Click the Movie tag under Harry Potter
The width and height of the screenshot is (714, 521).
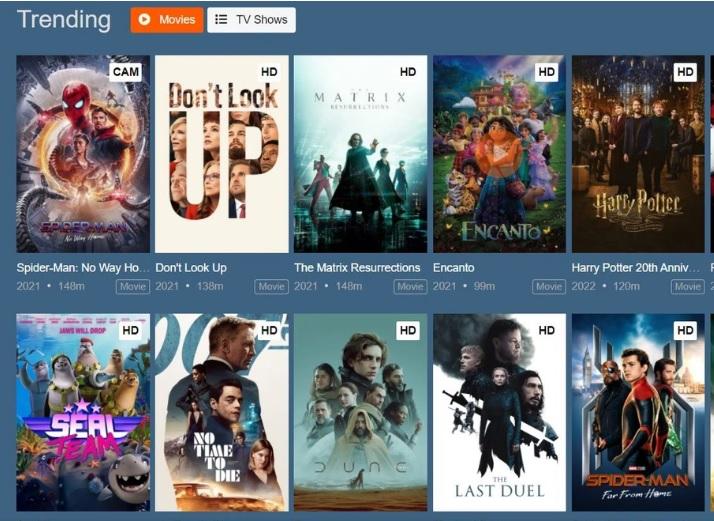(688, 286)
